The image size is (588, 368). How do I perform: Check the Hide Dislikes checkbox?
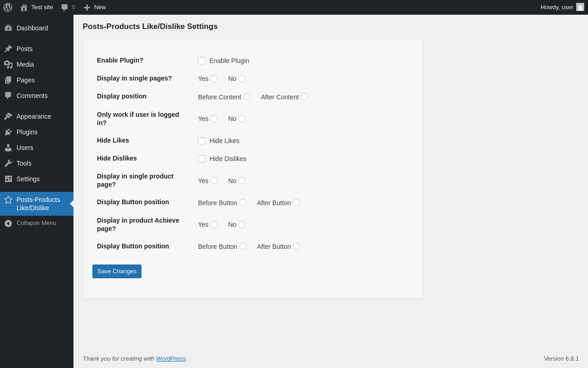tap(202, 159)
